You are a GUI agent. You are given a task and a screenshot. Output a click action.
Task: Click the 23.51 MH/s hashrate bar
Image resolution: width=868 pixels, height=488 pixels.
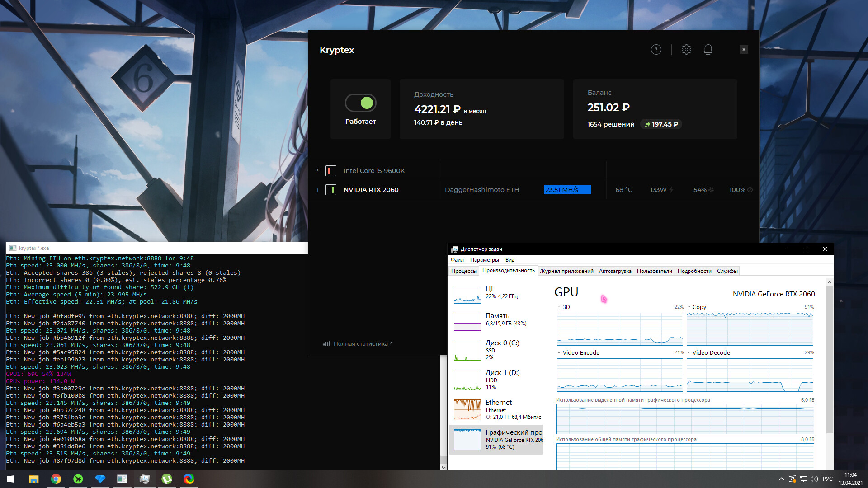click(x=567, y=190)
